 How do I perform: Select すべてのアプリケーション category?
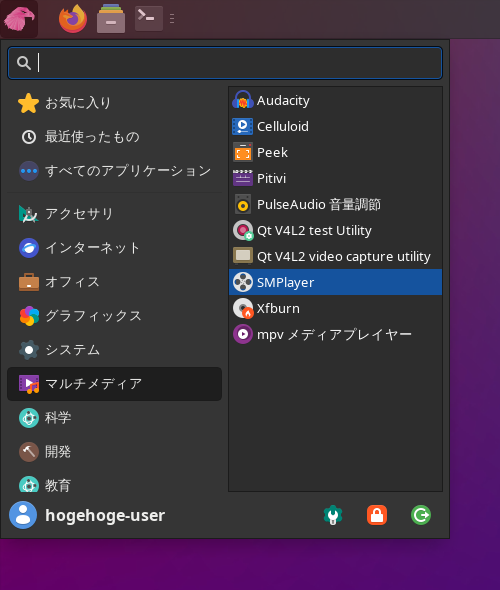tap(114, 171)
